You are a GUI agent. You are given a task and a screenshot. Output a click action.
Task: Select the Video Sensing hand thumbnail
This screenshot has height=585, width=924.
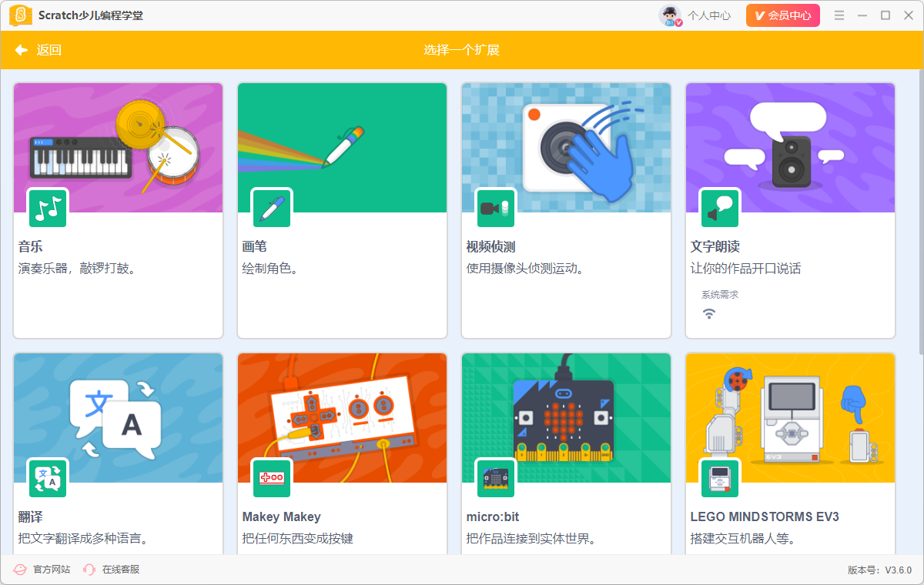567,148
